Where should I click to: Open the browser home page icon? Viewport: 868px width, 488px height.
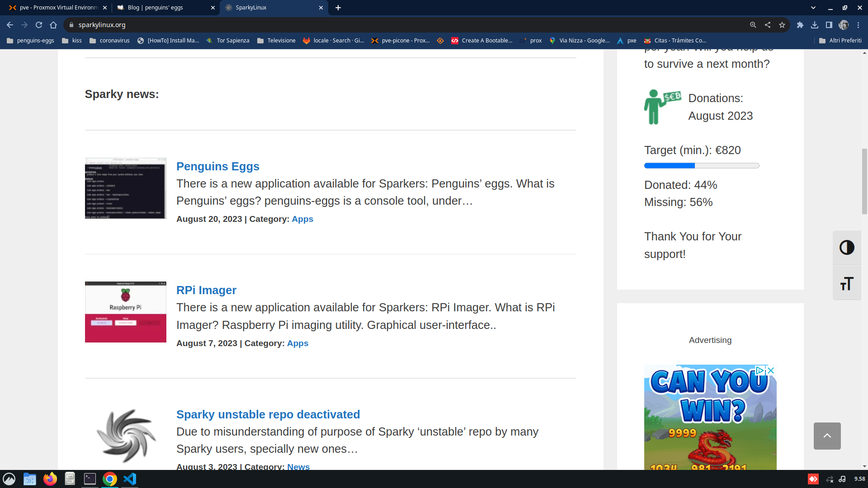(x=53, y=25)
